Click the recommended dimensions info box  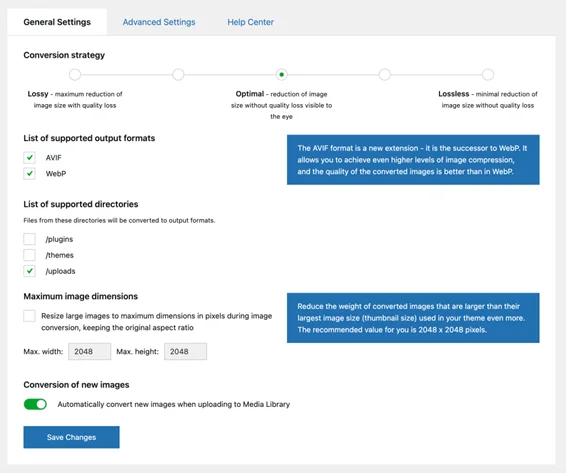click(413, 318)
